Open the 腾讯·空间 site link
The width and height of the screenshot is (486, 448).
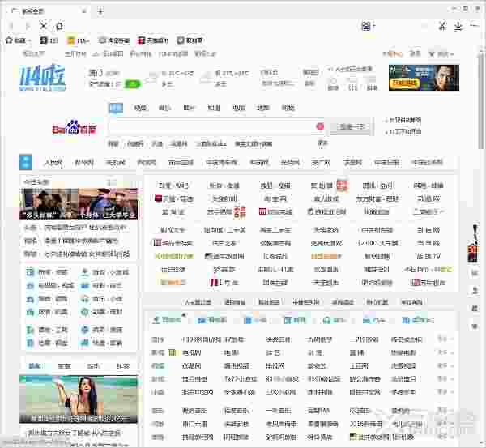[377, 186]
